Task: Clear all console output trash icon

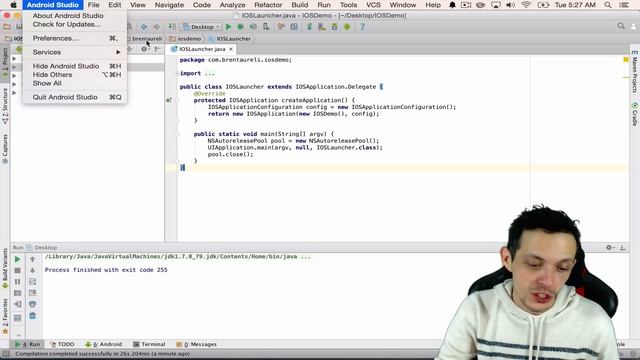Action: [33, 316]
